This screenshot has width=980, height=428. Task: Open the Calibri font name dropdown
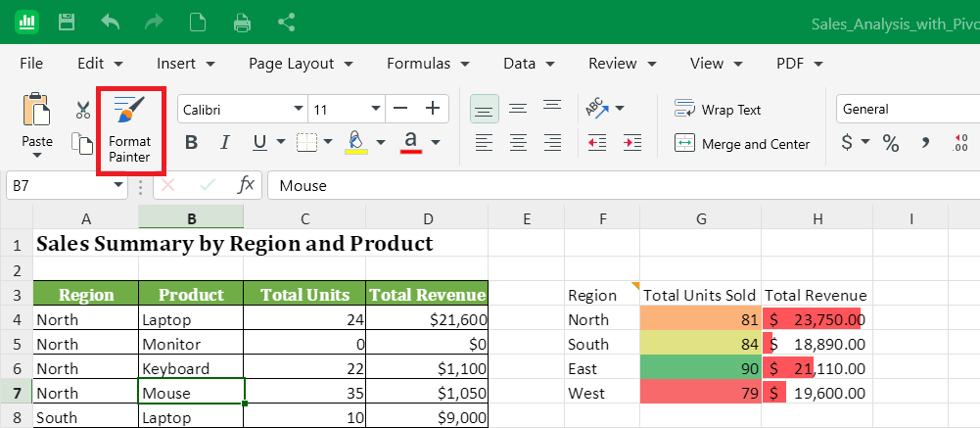(x=299, y=109)
